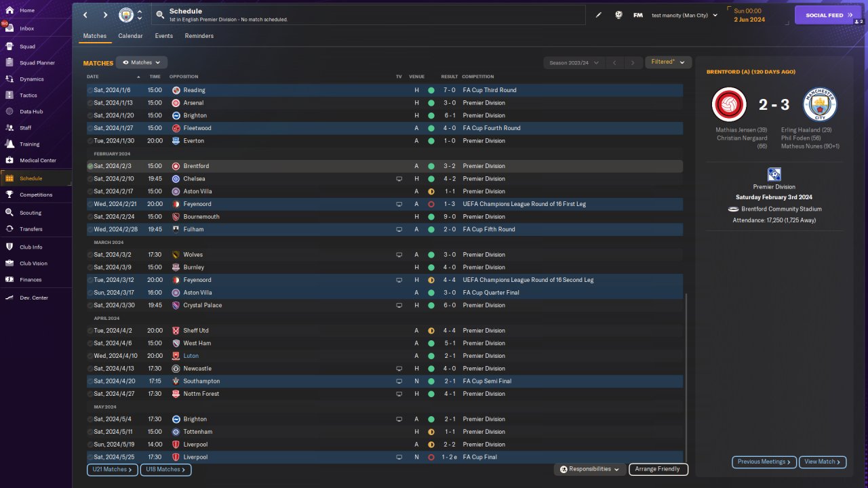868x488 pixels.
Task: Go forward with the right arrow
Action: point(105,15)
